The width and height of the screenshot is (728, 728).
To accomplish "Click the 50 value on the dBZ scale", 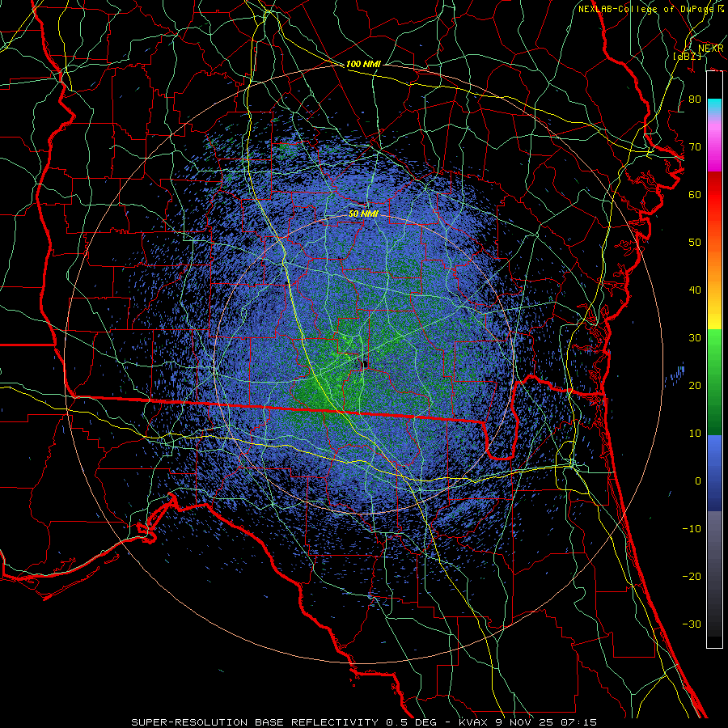I will tap(695, 243).
